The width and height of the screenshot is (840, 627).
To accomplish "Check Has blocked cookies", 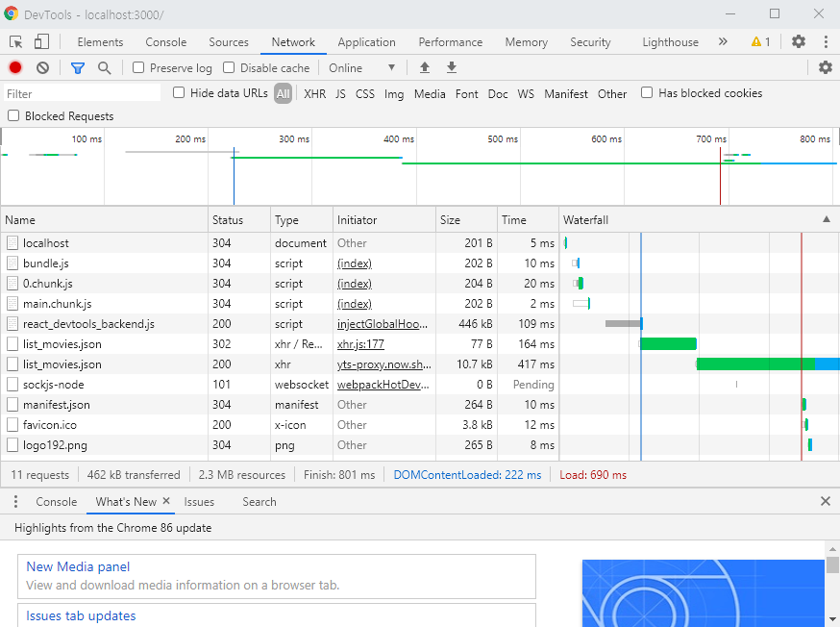I will point(647,92).
